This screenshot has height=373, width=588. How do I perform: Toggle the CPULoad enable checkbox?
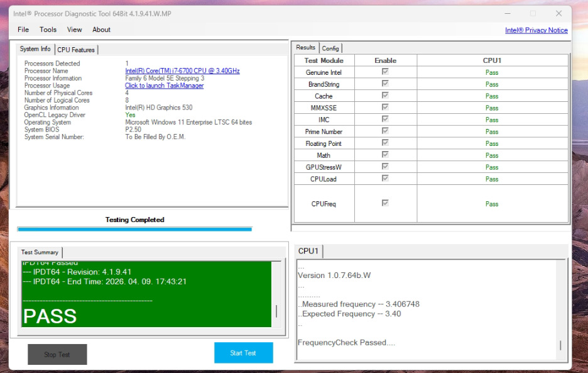(385, 178)
